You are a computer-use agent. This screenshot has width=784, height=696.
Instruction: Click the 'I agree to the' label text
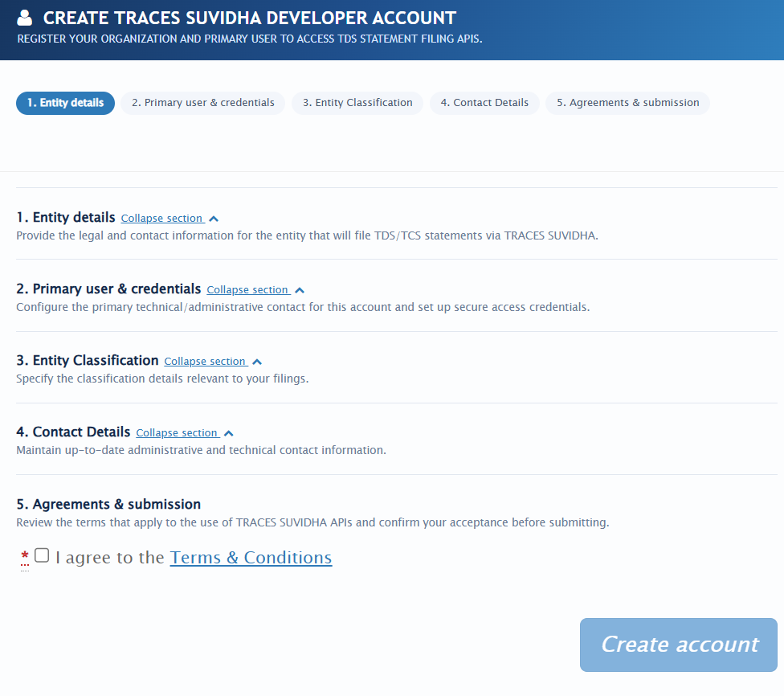[x=112, y=557]
